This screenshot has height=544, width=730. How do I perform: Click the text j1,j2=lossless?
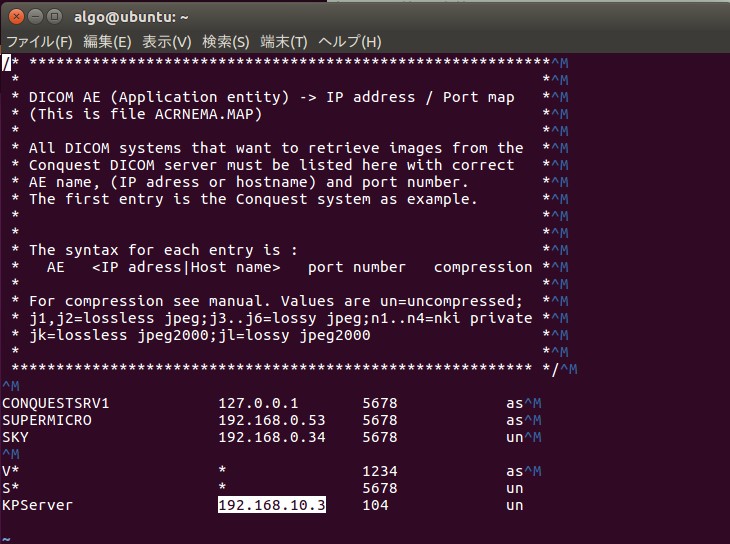(92, 319)
